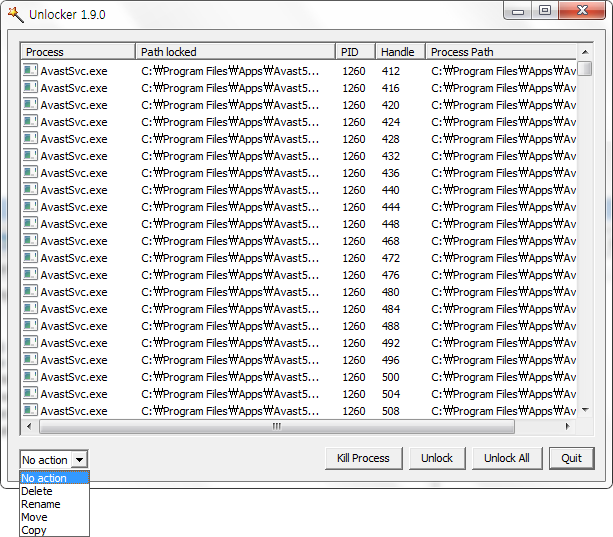613x537 pixels.
Task: Minimize the Unlocker window
Action: (x=518, y=11)
